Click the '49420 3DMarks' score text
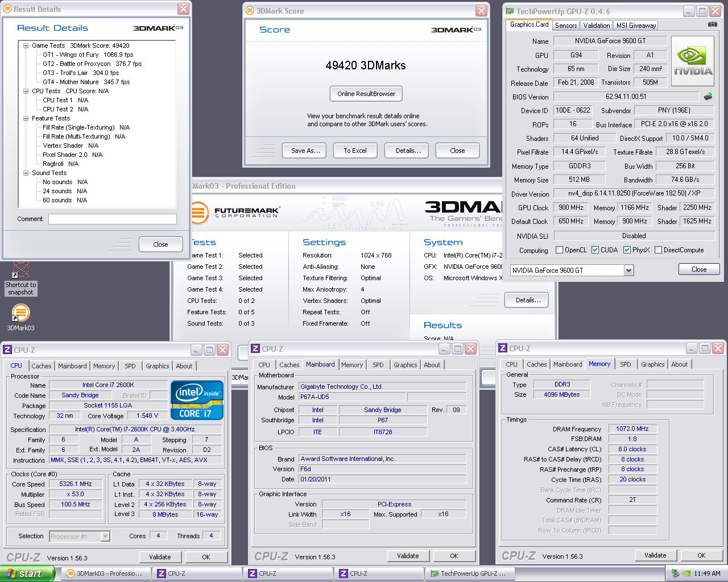This screenshot has height=582, width=728. (x=366, y=65)
